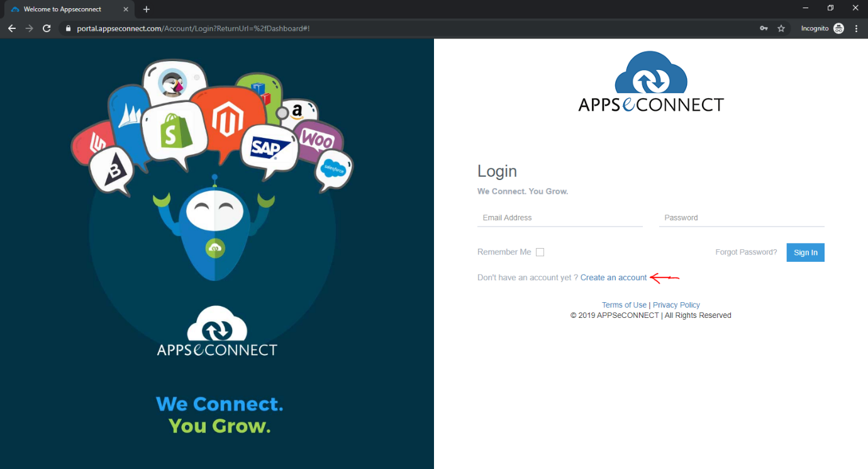The width and height of the screenshot is (868, 469).
Task: Open the Create an account link
Action: 613,278
